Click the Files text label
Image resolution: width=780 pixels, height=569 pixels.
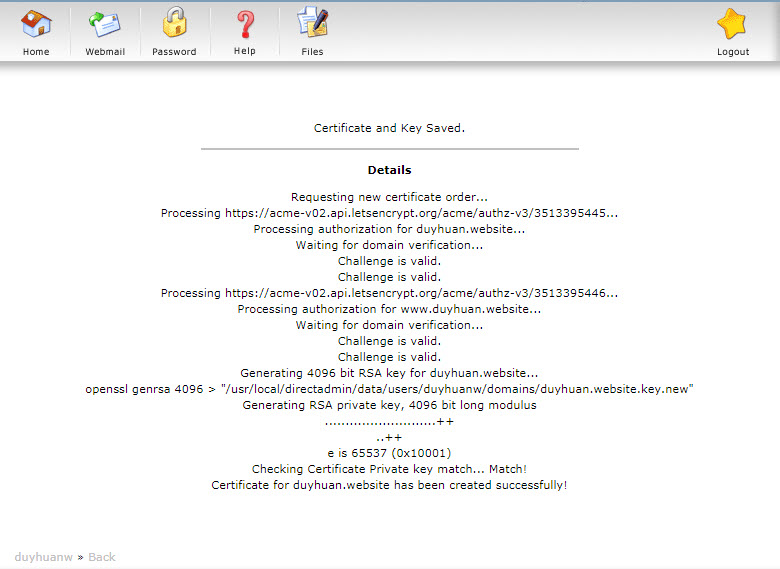tap(312, 52)
